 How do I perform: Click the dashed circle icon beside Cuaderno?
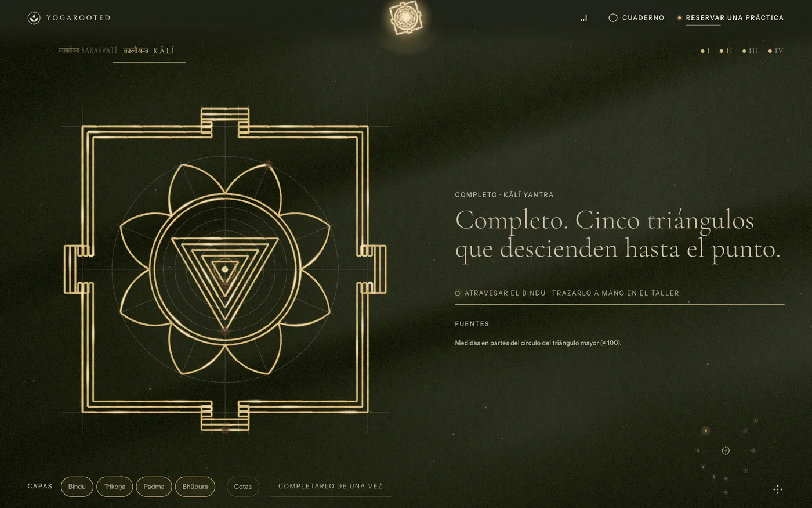click(x=612, y=18)
